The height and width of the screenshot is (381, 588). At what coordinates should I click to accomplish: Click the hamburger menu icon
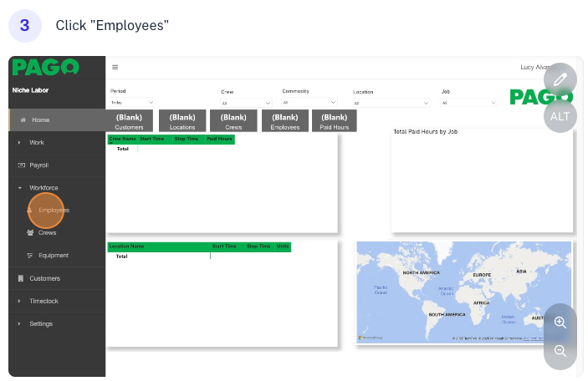(115, 68)
